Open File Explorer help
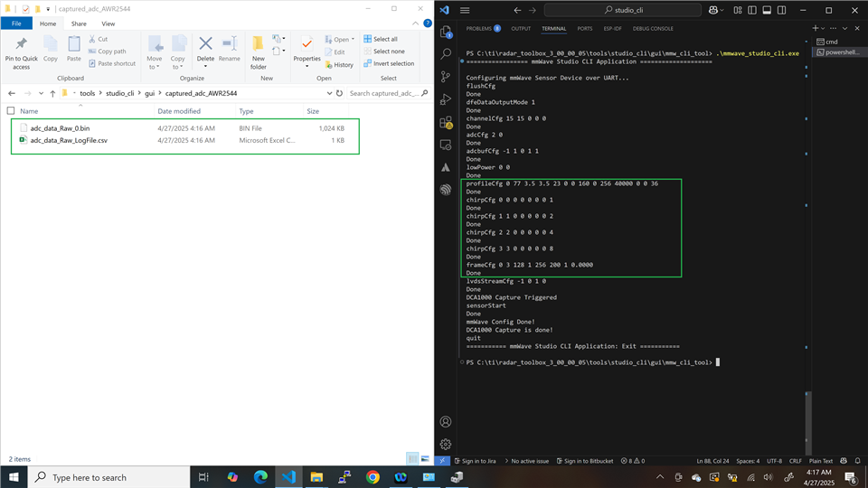868x488 pixels. pyautogui.click(x=428, y=23)
